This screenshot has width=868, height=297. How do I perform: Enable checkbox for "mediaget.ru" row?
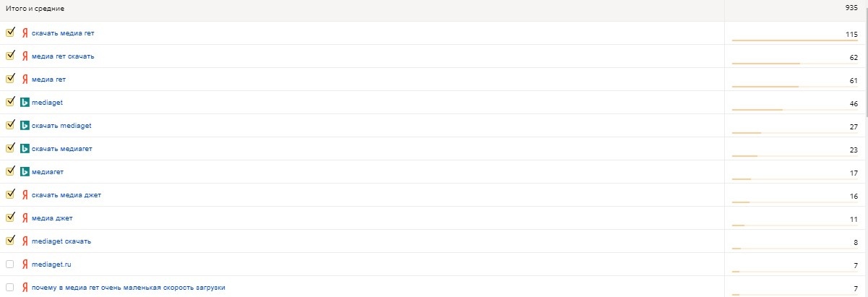10,264
